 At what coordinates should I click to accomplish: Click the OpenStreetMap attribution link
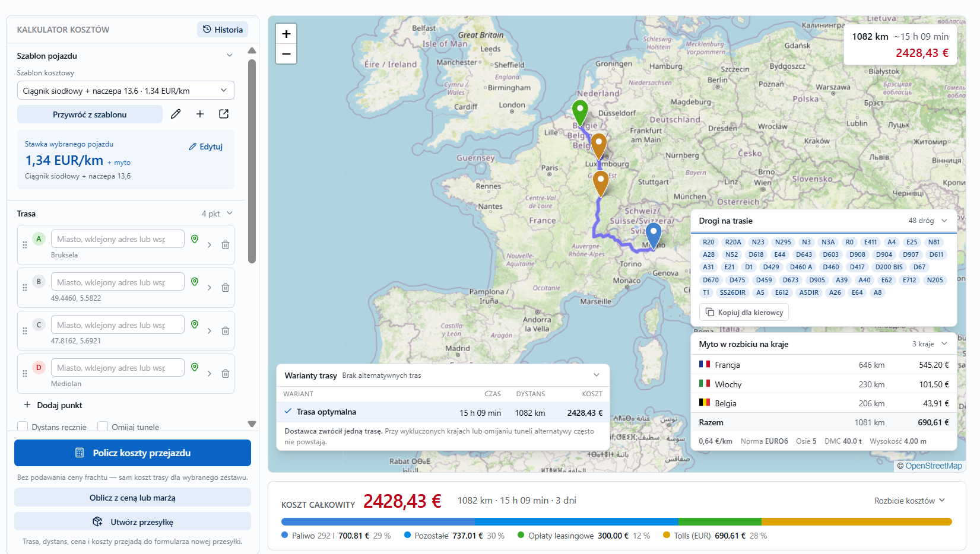click(933, 466)
